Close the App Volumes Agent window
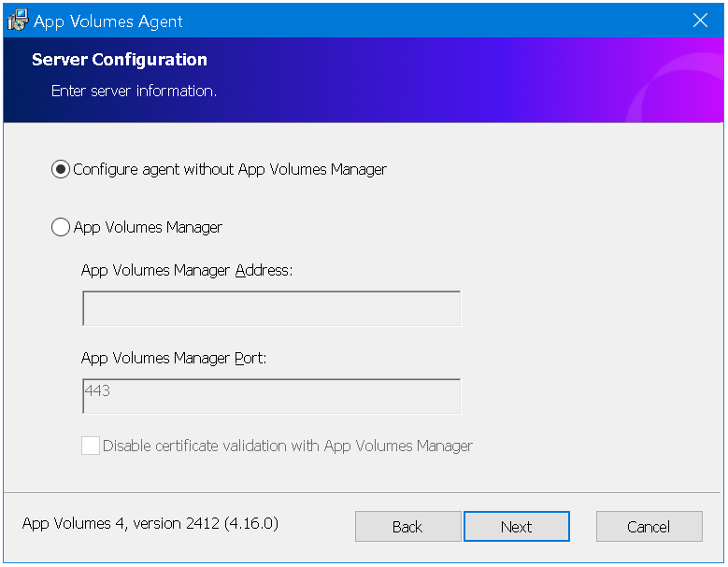This screenshot has width=728, height=567. pyautogui.click(x=700, y=21)
